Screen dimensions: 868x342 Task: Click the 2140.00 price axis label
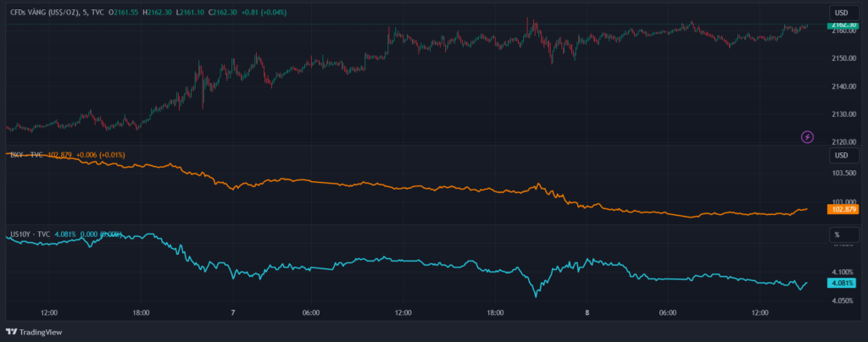[843, 86]
